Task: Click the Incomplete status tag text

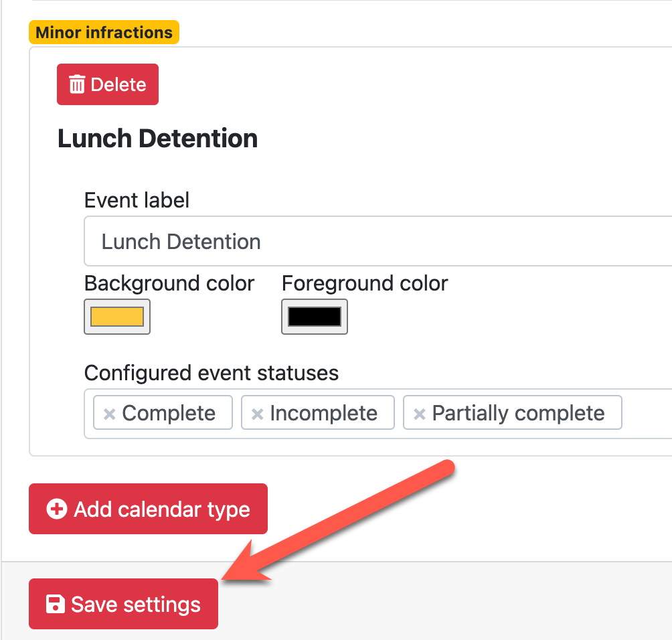Action: 323,414
